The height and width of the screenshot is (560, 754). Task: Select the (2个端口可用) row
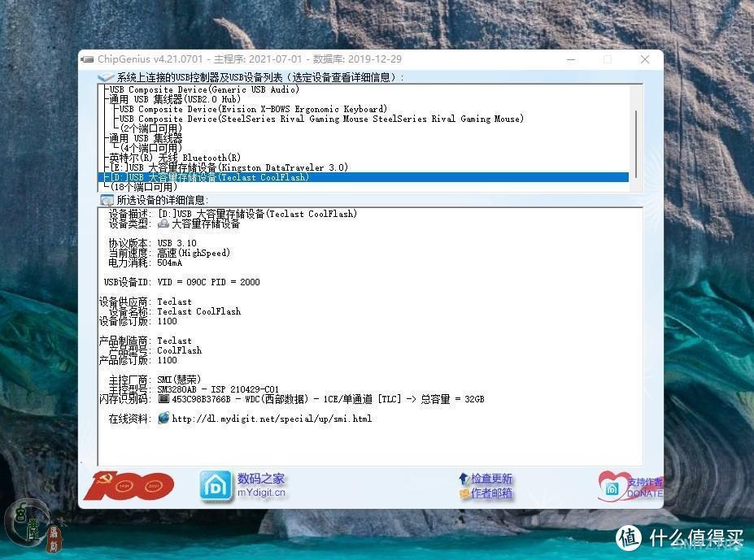tap(151, 128)
